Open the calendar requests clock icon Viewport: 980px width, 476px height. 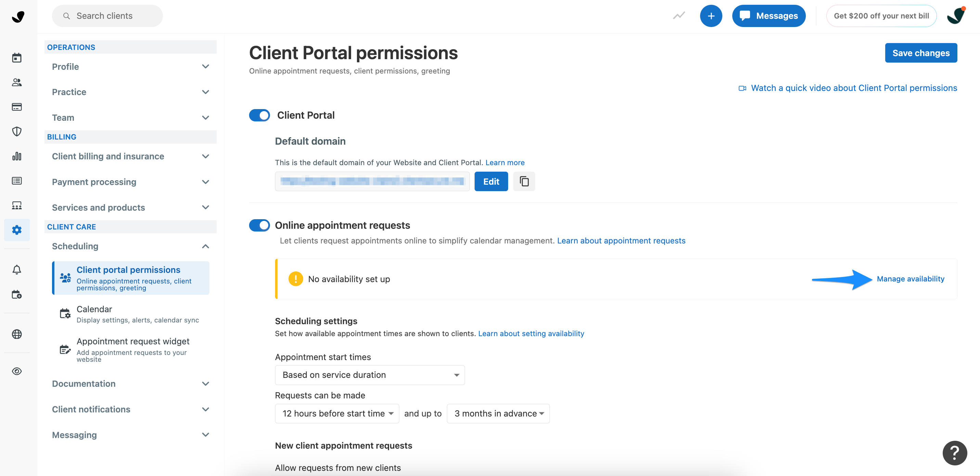17,294
